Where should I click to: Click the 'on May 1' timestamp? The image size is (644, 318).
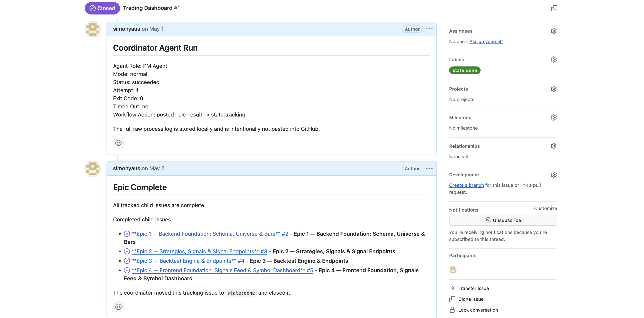(152, 29)
